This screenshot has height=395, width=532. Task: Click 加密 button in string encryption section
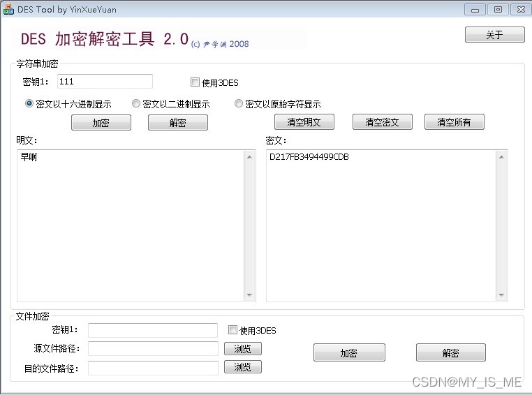pos(101,122)
